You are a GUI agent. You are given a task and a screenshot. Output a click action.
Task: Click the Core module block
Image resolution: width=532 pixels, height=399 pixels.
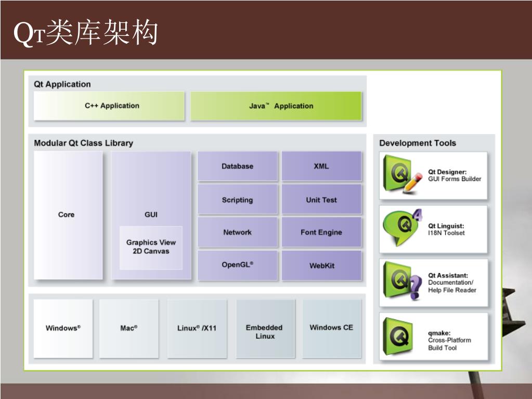click(68, 215)
